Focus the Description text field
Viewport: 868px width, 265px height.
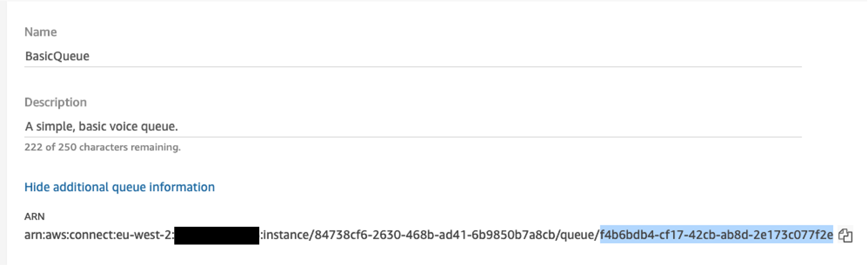tap(413, 126)
